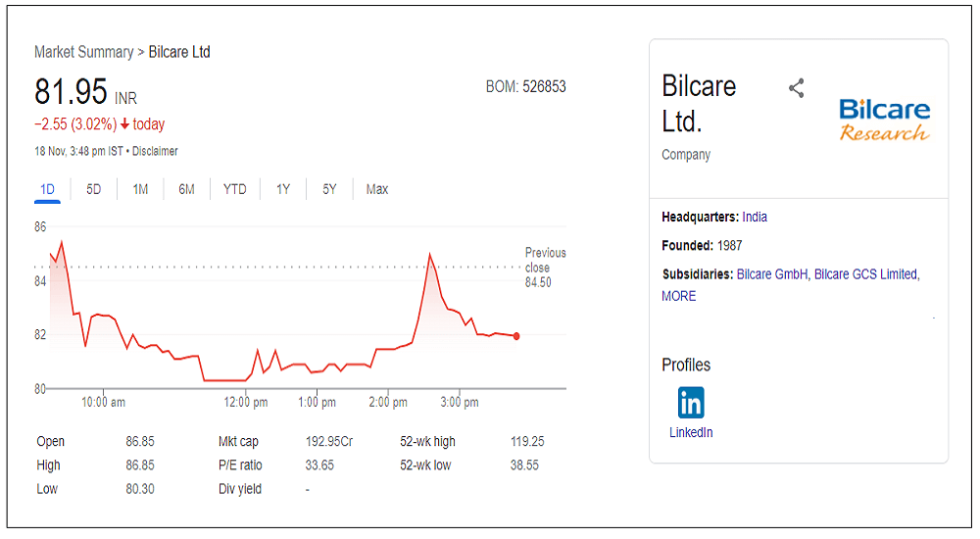Open the India headquarters link
The image size is (980, 539).
point(755,217)
